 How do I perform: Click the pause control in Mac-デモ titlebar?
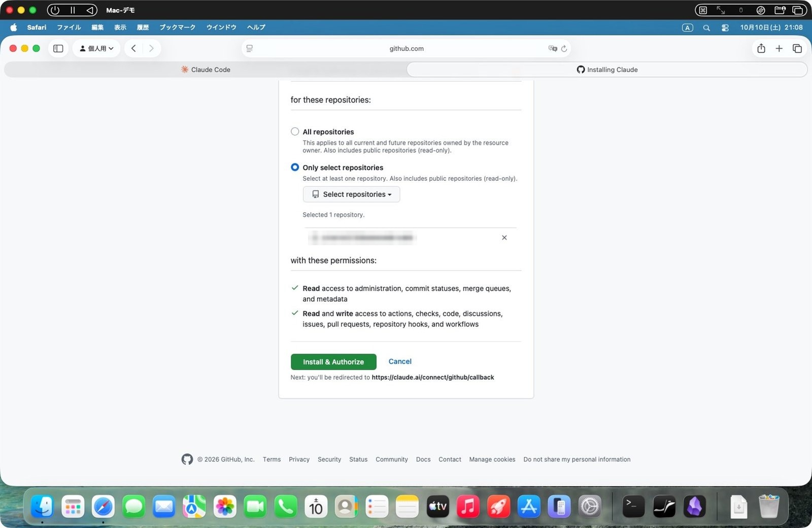[73, 10]
